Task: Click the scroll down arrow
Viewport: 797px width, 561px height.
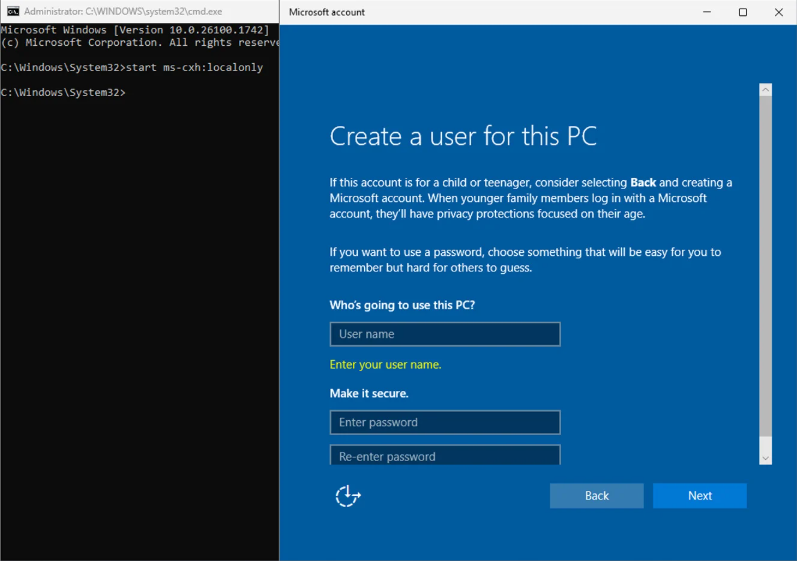Action: point(766,457)
